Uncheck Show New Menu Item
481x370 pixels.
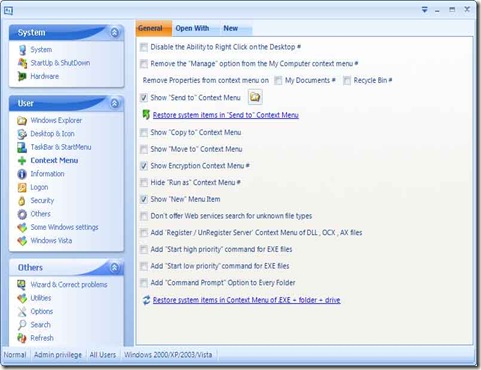[144, 199]
